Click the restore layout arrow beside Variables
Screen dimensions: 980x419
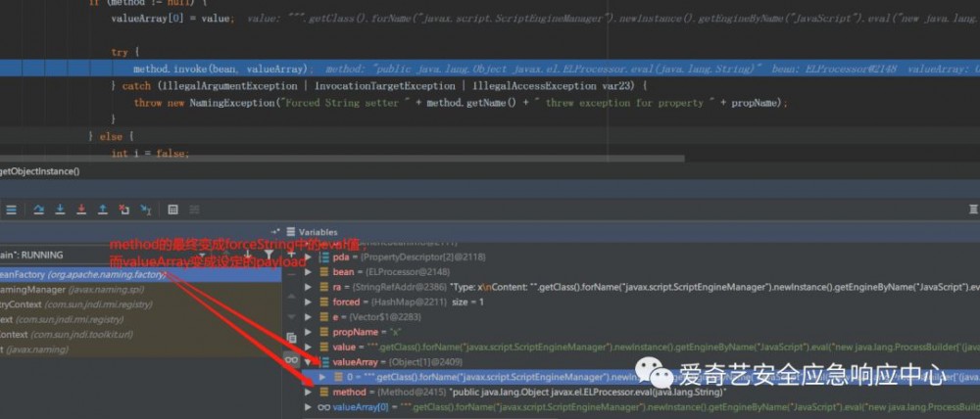(275, 232)
